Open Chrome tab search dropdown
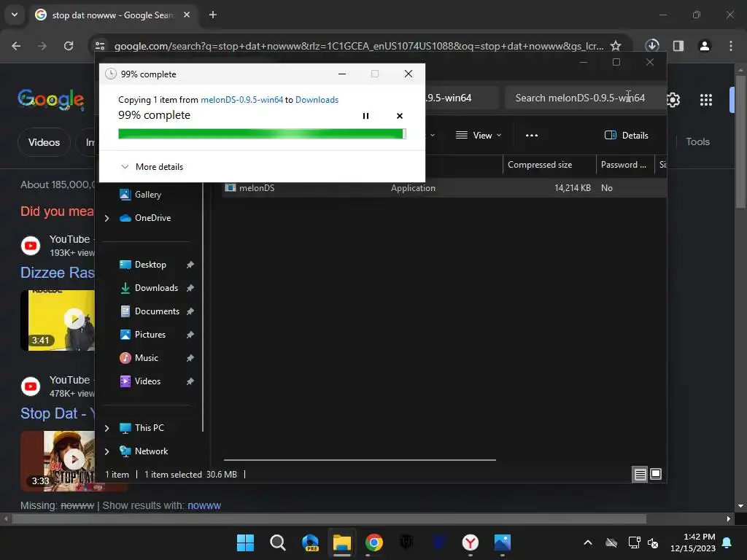Image resolution: width=747 pixels, height=560 pixels. (x=15, y=15)
